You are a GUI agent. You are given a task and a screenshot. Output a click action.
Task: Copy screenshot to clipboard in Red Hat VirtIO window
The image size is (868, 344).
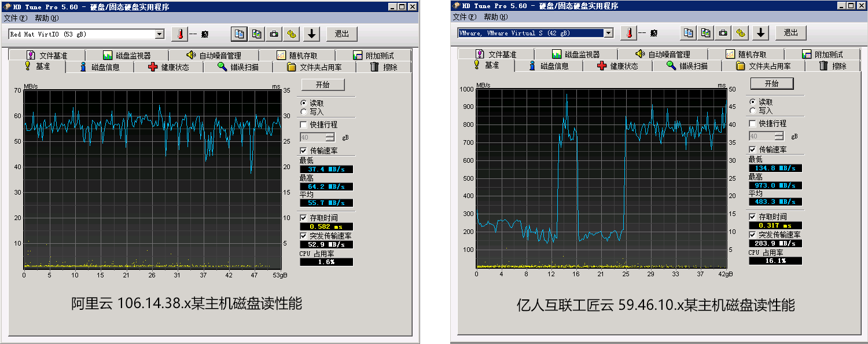pyautogui.click(x=256, y=34)
